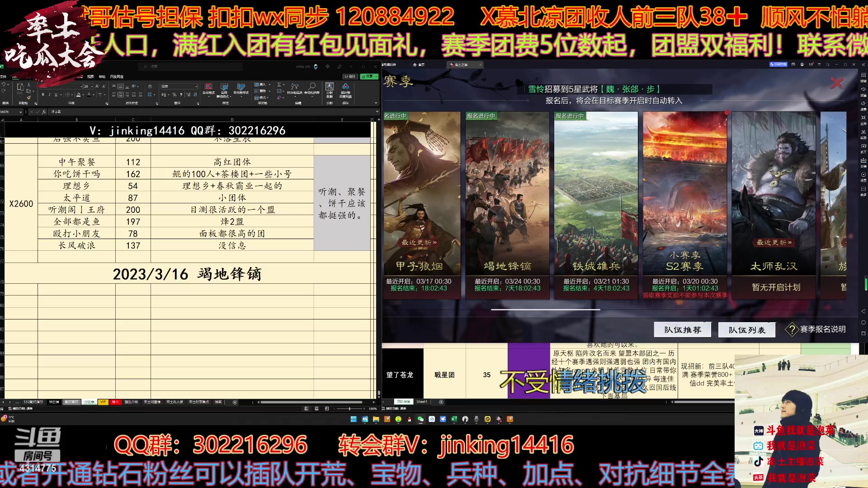The image size is (868, 488).
Task: Apply center horizontal alignment in Excel
Action: [121, 94]
